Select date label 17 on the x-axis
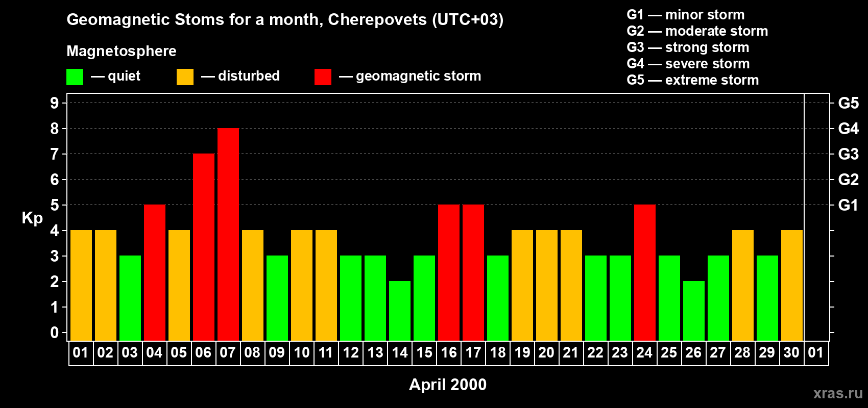The height and width of the screenshot is (408, 868). [473, 353]
